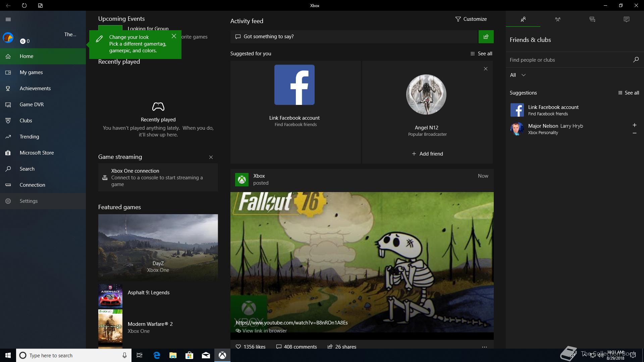This screenshot has width=644, height=362.
Task: Open My games section
Action: coord(43,72)
